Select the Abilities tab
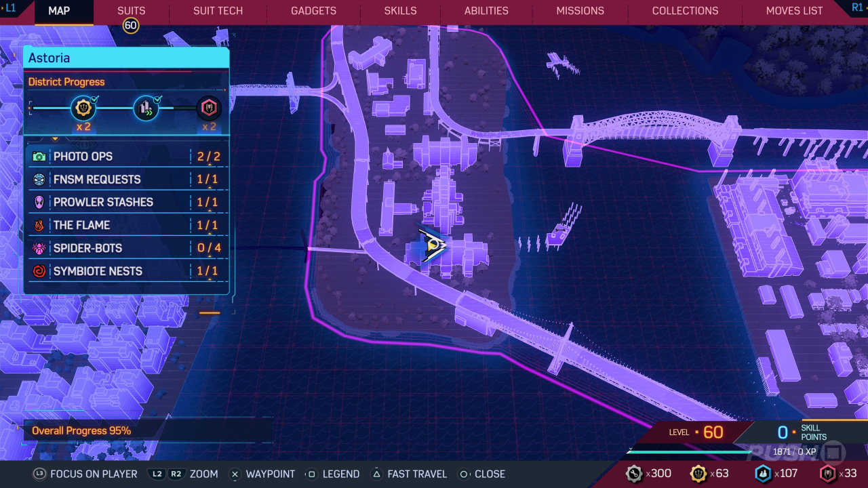868x488 pixels. click(486, 11)
